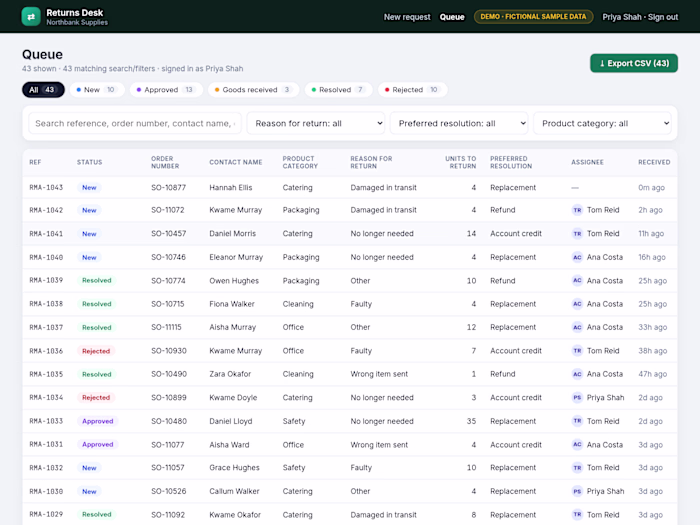Click the TR avatar in the RMA-1042 row
The image size is (700, 525).
(577, 210)
